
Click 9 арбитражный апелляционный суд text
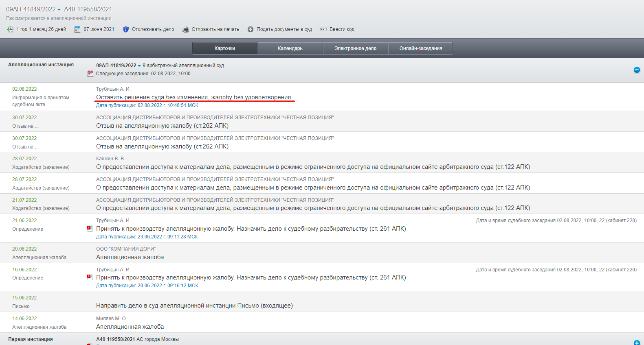[x=183, y=66]
